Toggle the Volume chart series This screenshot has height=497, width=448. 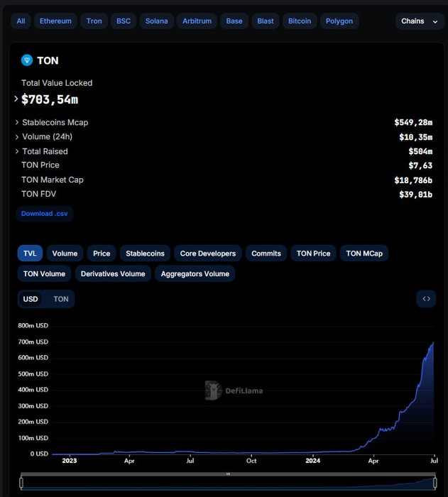click(x=65, y=253)
